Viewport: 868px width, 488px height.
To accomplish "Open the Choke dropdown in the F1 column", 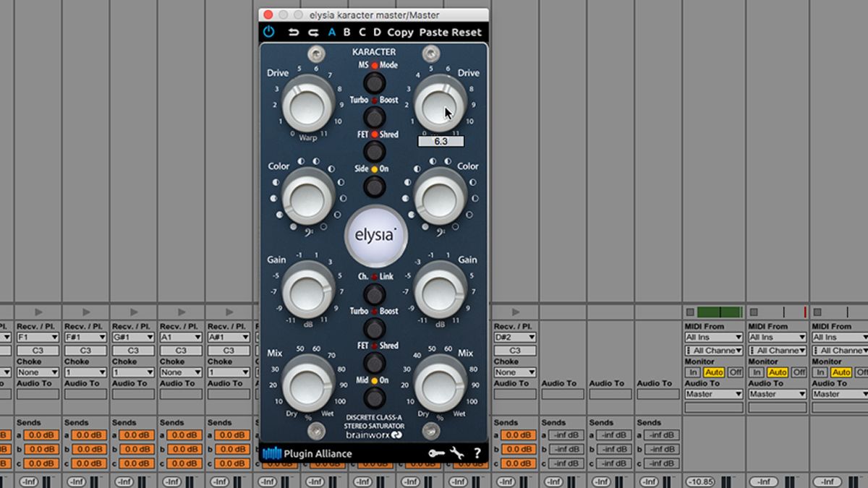I will (x=38, y=372).
